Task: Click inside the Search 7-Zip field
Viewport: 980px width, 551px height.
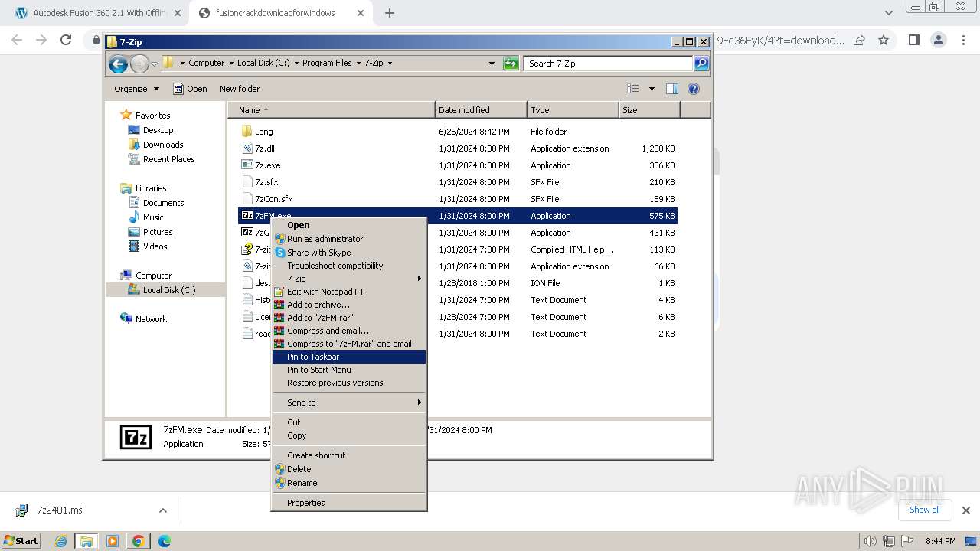Action: tap(609, 64)
